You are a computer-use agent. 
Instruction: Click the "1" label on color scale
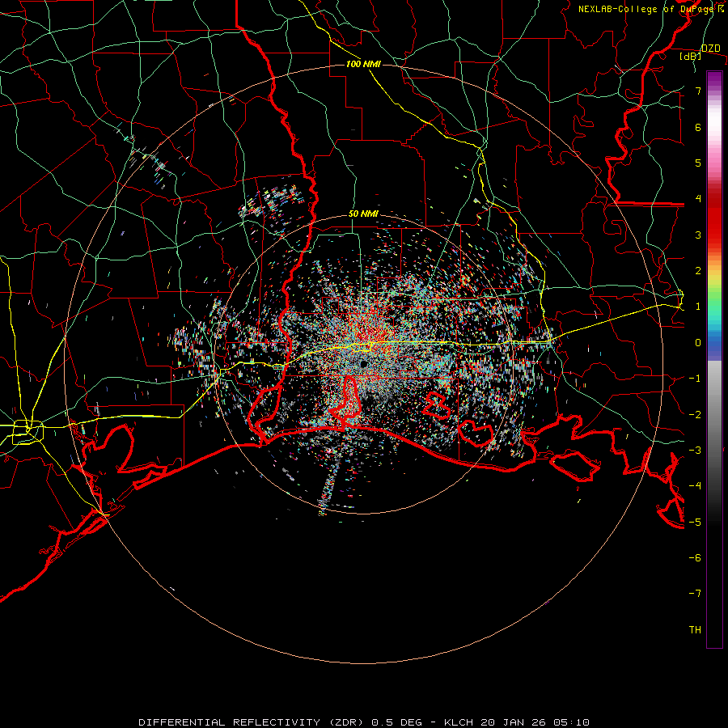[698, 307]
